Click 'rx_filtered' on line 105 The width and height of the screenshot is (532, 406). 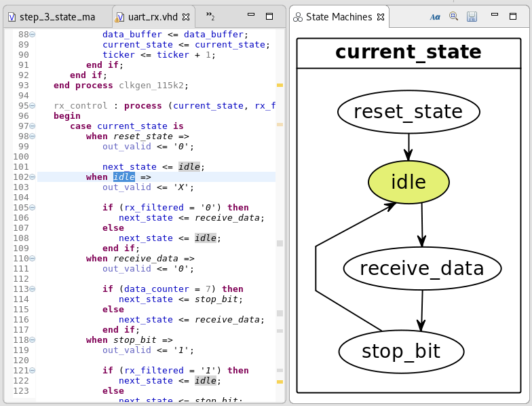(x=153, y=208)
